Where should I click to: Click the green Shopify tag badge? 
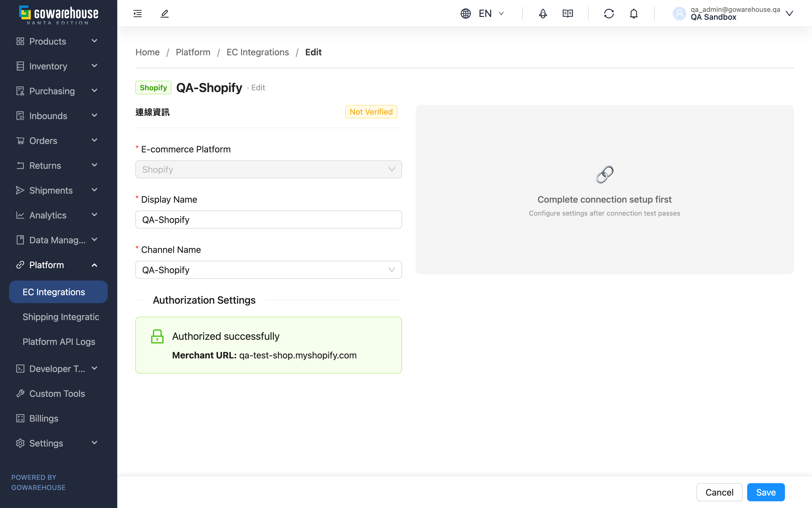click(x=153, y=88)
